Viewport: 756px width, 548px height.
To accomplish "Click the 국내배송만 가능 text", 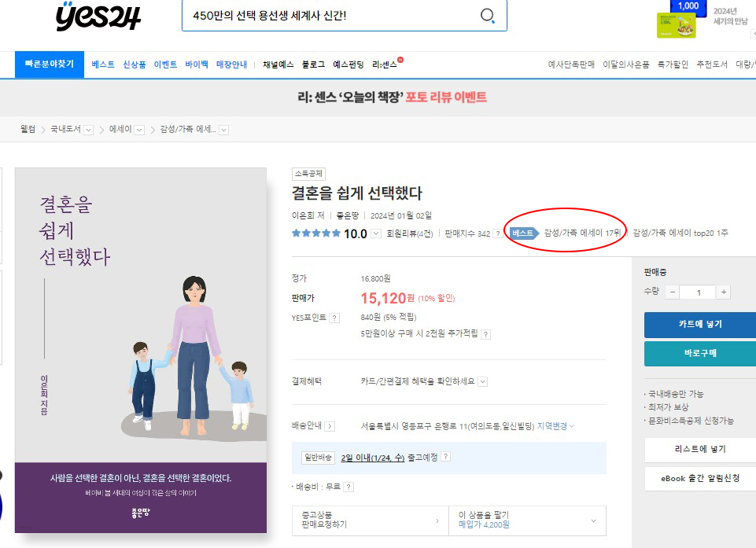I will tap(676, 394).
